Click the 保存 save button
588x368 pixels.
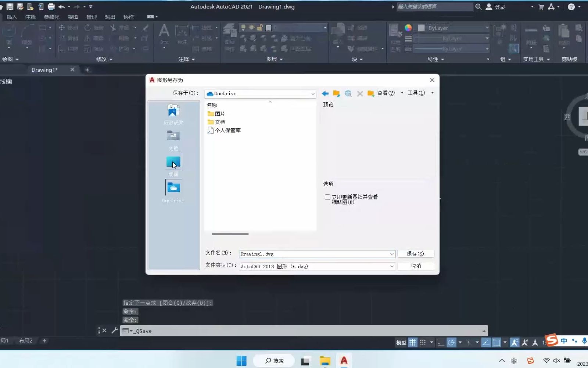tap(416, 254)
